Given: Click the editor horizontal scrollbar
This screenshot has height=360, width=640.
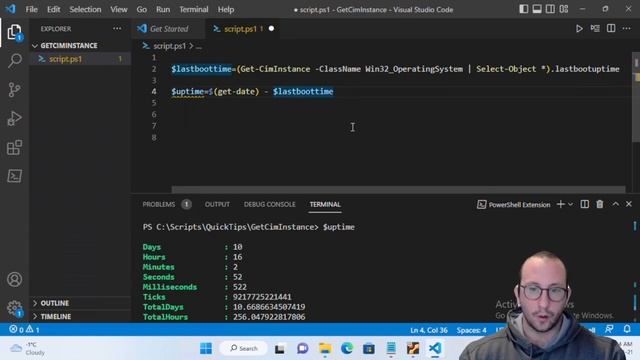Looking at the screenshot, I should [398, 189].
